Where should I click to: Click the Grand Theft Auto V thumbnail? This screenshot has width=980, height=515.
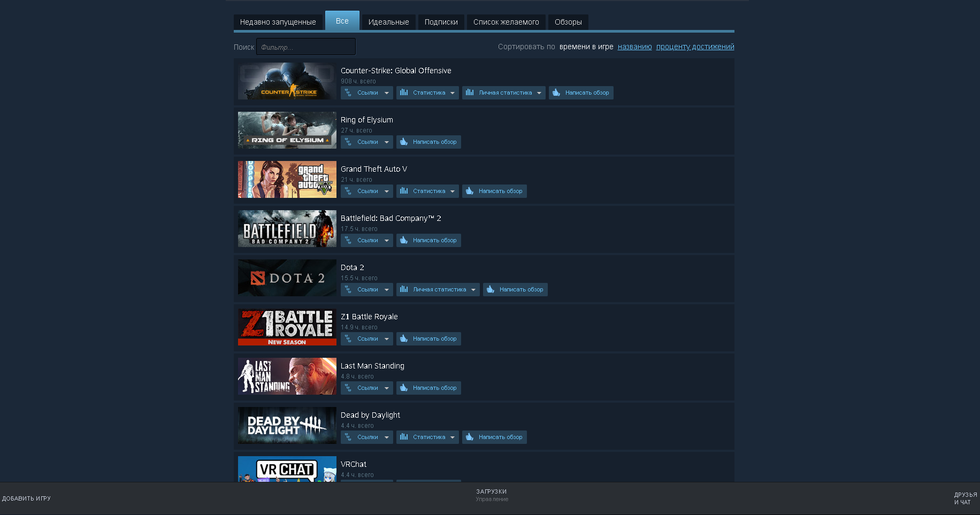287,179
